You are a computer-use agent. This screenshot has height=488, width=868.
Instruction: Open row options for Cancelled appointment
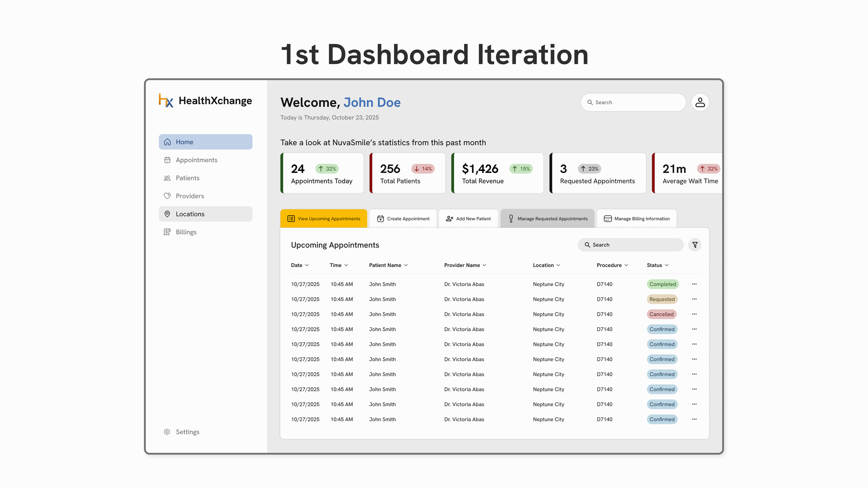click(694, 314)
